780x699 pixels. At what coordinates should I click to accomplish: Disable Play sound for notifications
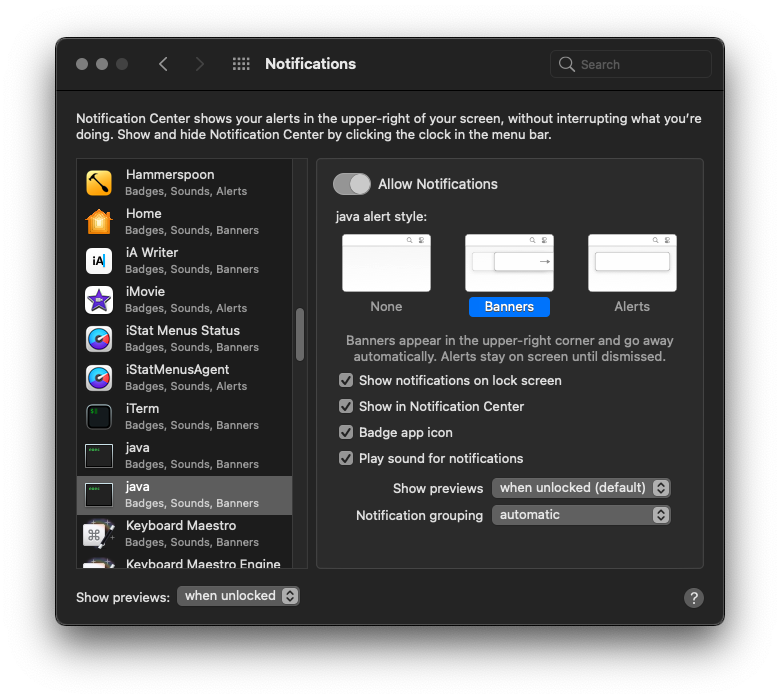point(346,459)
